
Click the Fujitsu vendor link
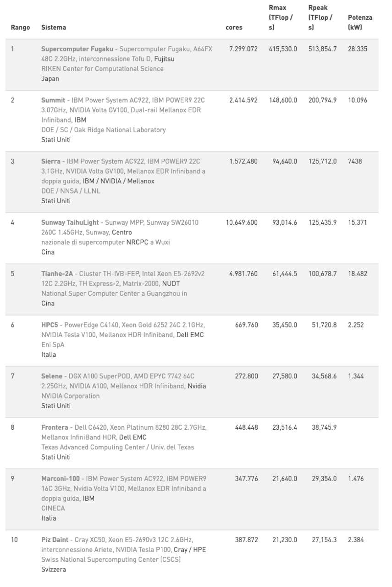point(164,59)
